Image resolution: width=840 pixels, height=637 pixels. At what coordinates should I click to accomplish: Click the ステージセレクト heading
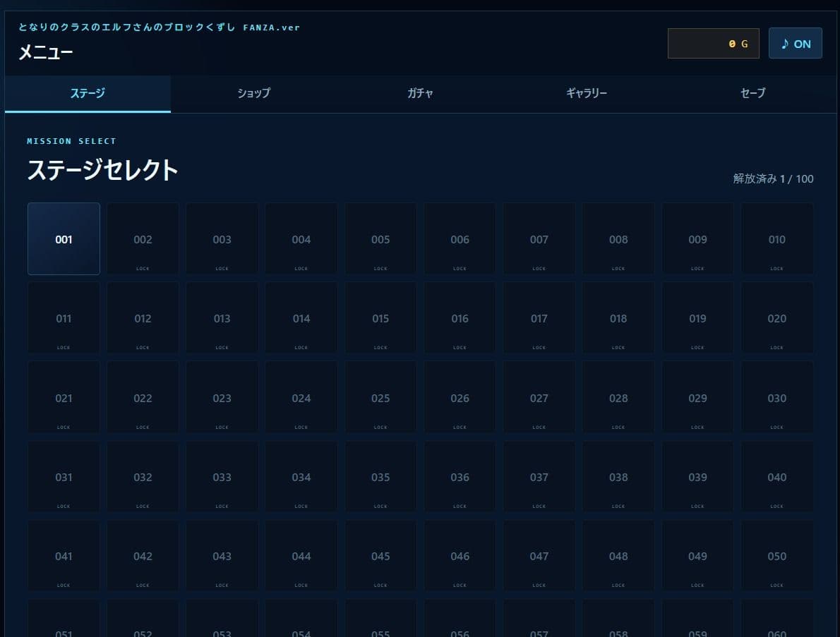coord(102,170)
